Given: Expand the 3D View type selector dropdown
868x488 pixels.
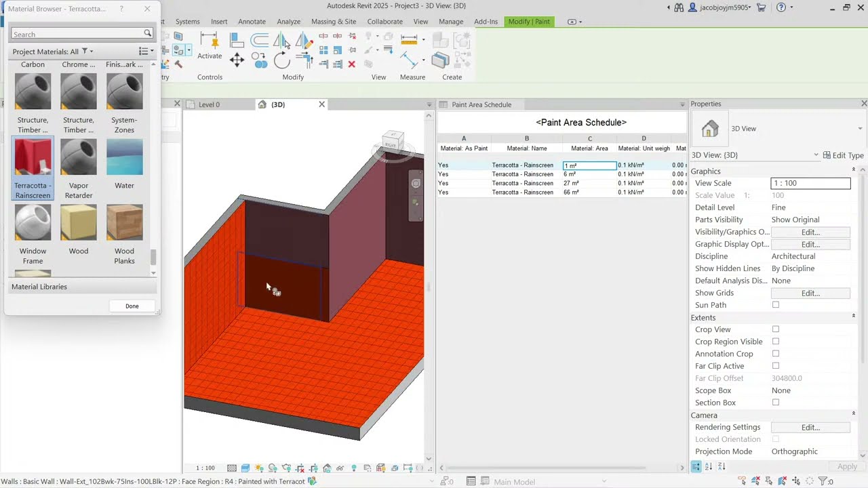Looking at the screenshot, I should 860,129.
